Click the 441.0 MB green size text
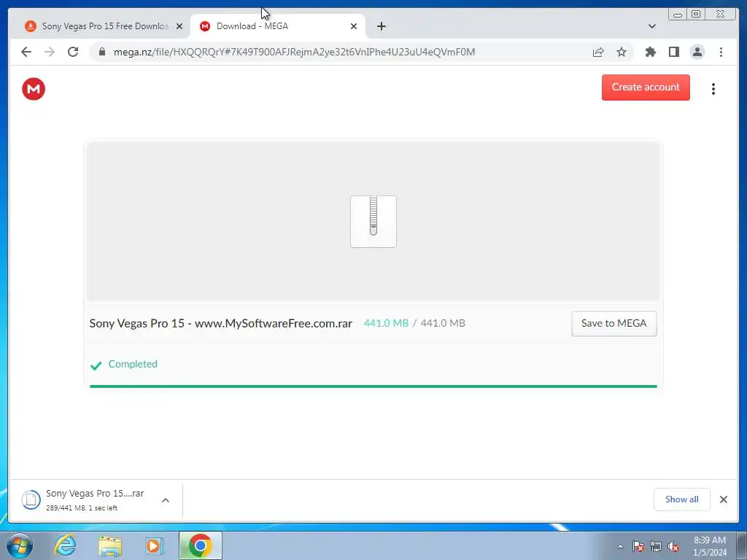The width and height of the screenshot is (747, 560). (386, 323)
